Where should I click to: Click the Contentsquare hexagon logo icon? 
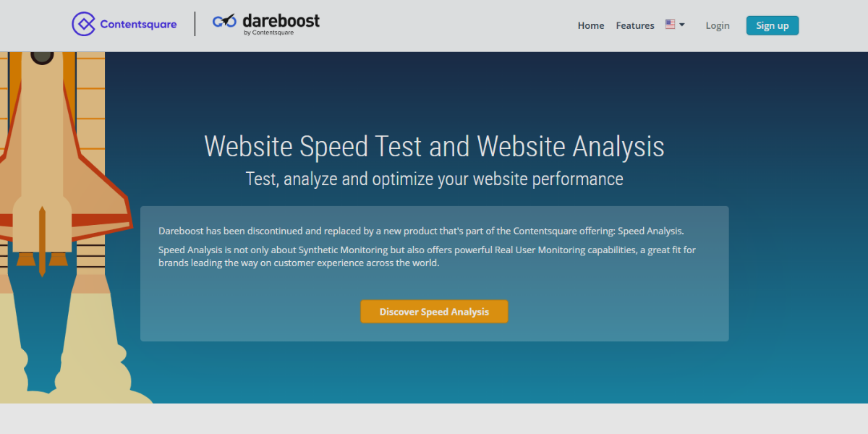coord(83,23)
